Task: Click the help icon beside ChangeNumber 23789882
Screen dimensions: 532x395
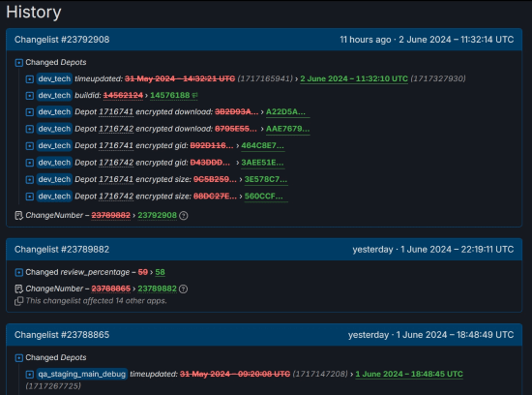Action: (x=183, y=289)
